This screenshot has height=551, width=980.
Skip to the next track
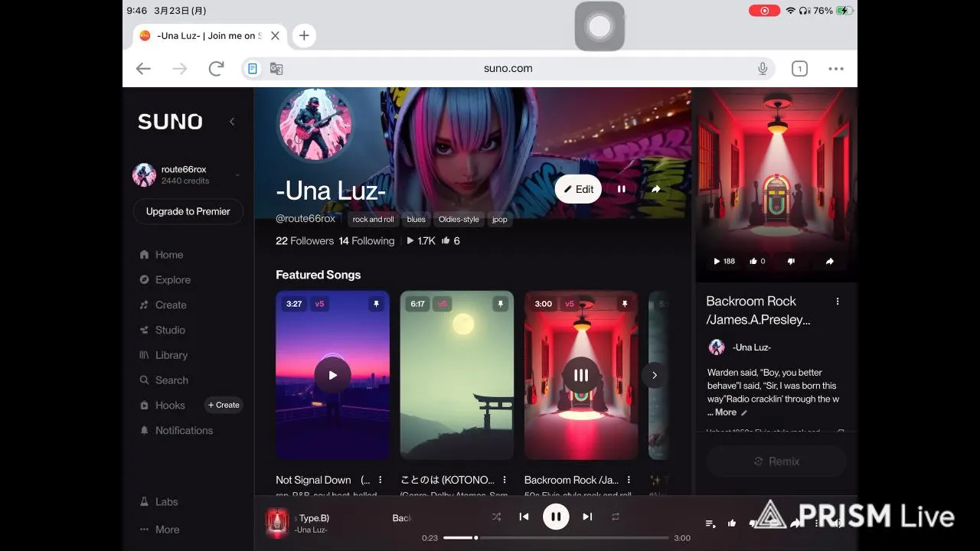click(x=587, y=517)
